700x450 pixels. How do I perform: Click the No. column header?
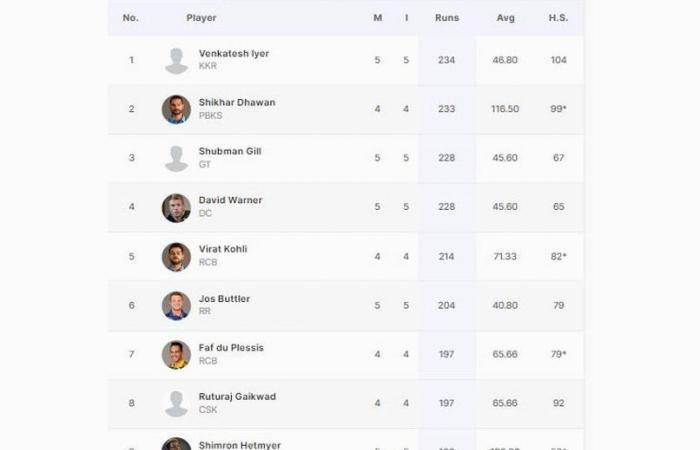tap(130, 18)
